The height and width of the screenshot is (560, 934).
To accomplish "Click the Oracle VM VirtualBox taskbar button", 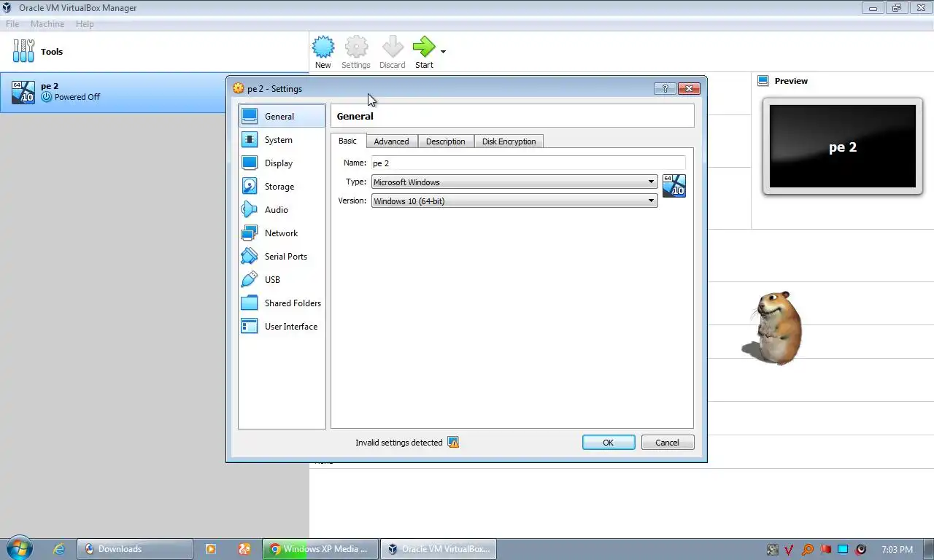I will tap(439, 549).
